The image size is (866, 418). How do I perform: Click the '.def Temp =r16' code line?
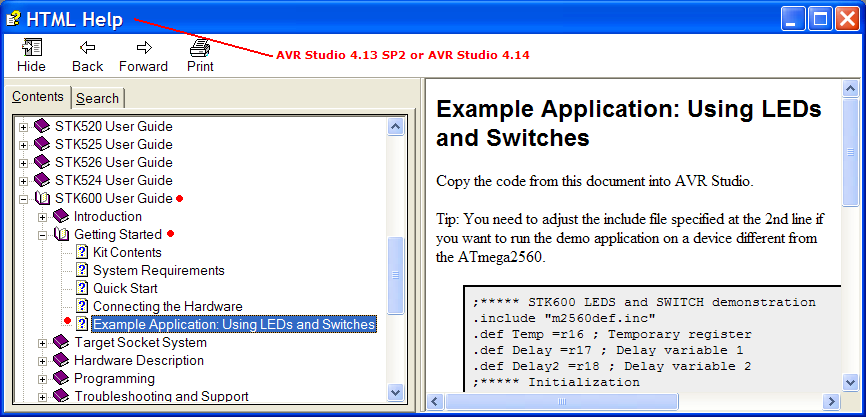click(612, 335)
